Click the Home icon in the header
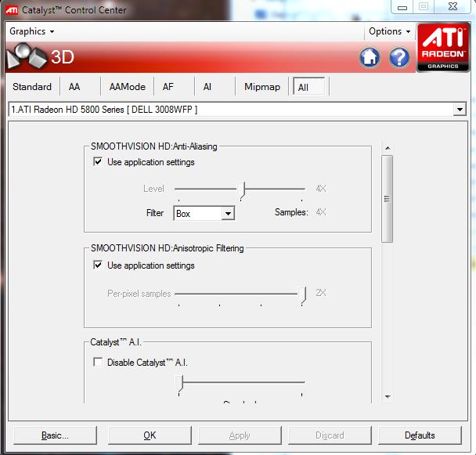Viewport: 476px width, 455px height. pos(370,57)
